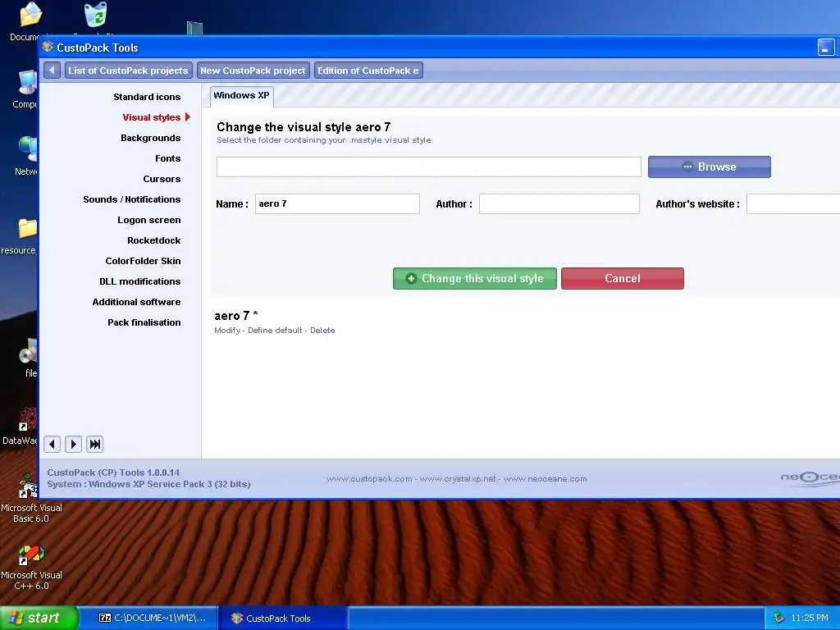Select Edition of CustoPack breadcrumb

coord(368,71)
